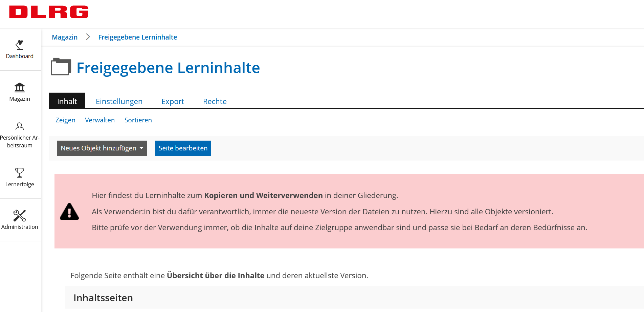Open the Sortieren sub-tab
The image size is (644, 312).
tap(138, 120)
